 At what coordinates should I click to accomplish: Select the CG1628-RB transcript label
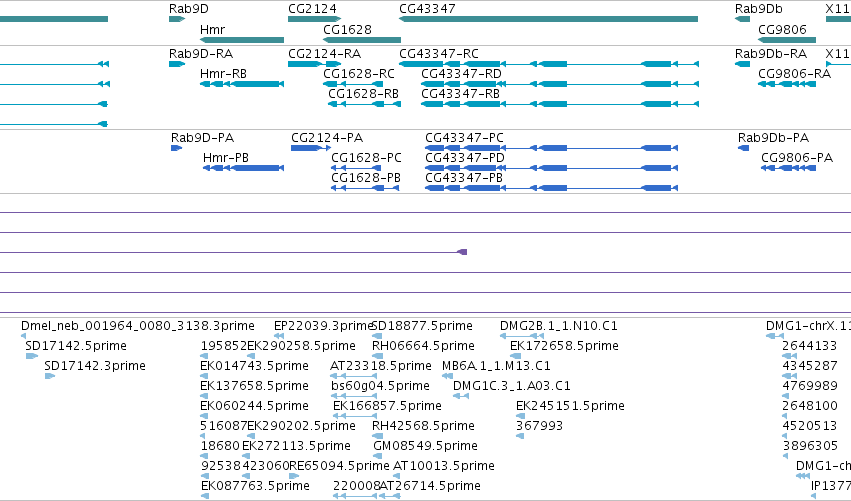[x=363, y=94]
